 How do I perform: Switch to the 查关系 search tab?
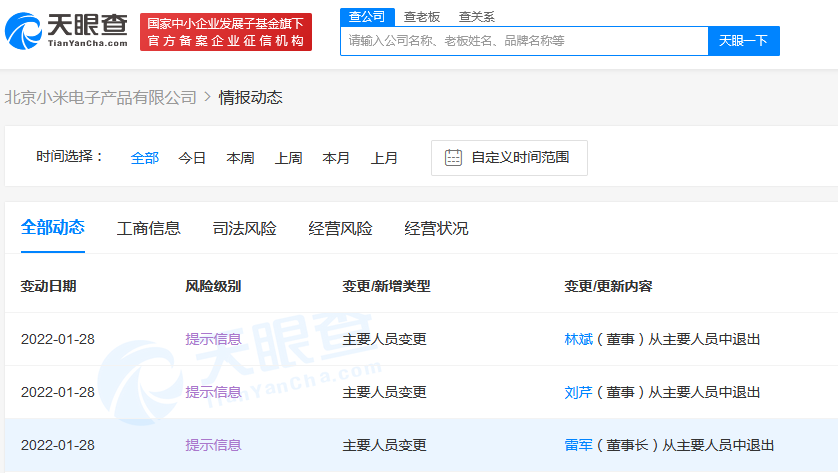click(476, 17)
